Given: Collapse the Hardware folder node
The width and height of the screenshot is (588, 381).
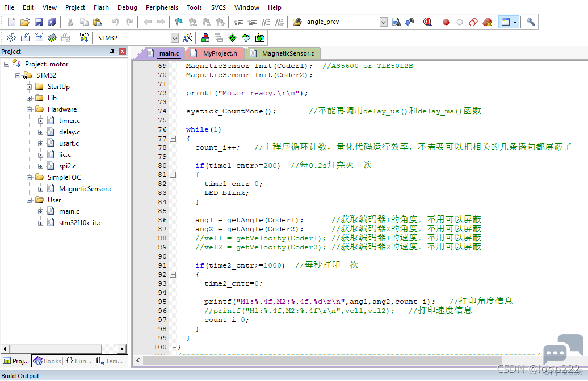Looking at the screenshot, I should (29, 110).
